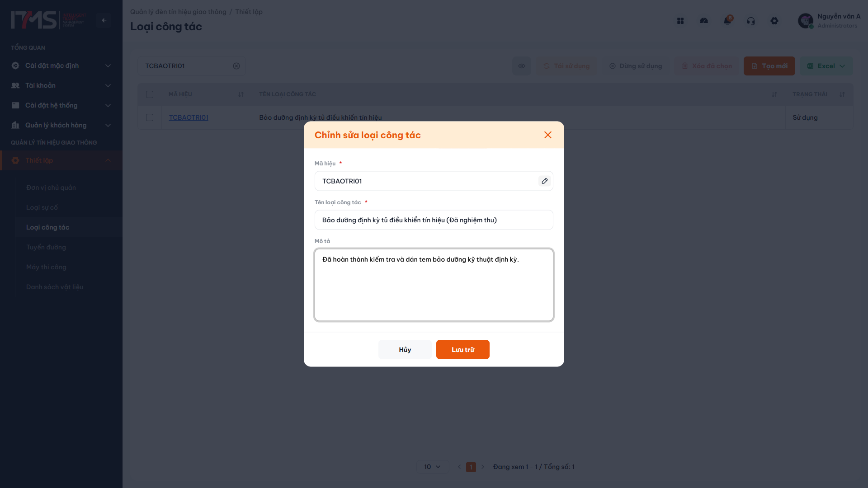The image size is (868, 488).
Task: Click the Lưu trữ save button
Action: point(463,350)
